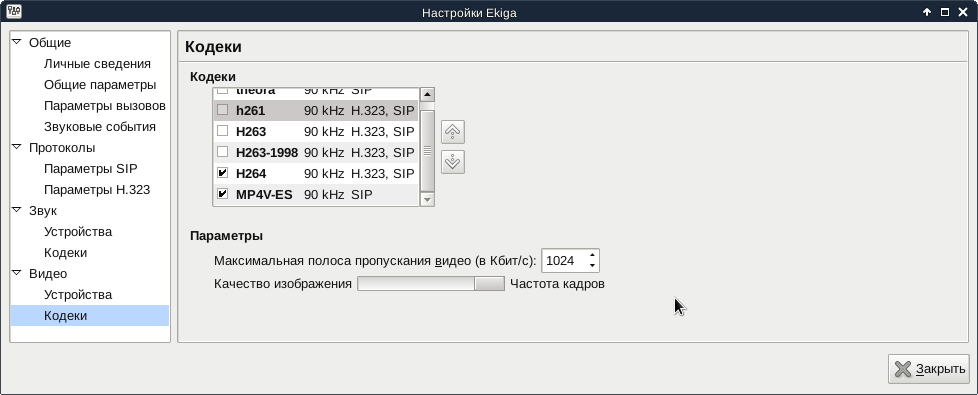Select the H263 codec row name
978x395 pixels.
pos(251,132)
